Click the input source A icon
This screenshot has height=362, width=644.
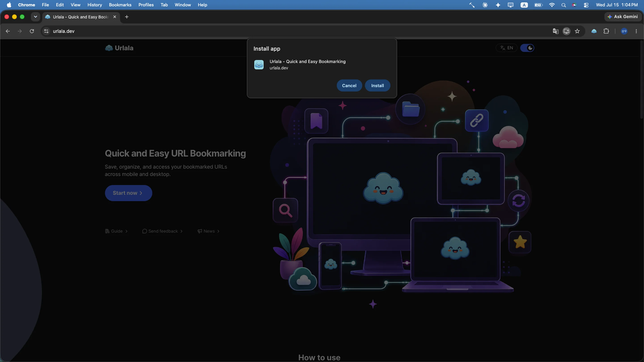(x=524, y=5)
